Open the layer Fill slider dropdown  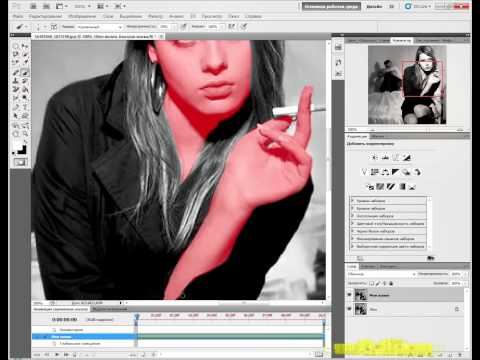pyautogui.click(x=465, y=283)
